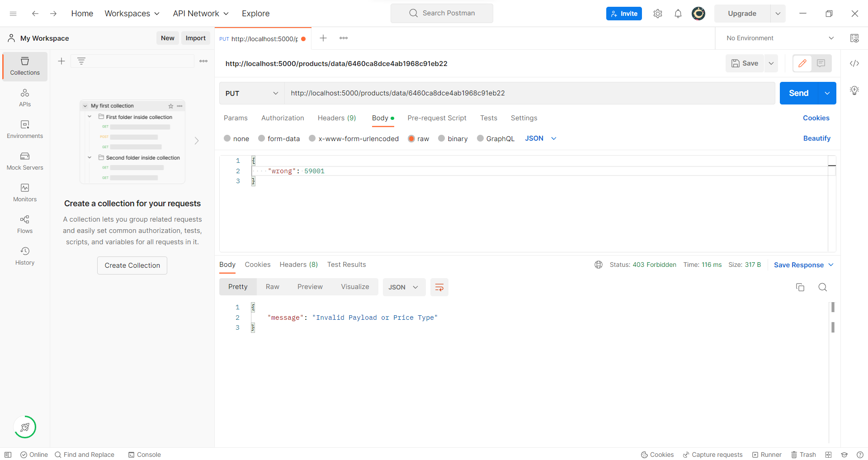Open the user avatar menu

tap(698, 14)
